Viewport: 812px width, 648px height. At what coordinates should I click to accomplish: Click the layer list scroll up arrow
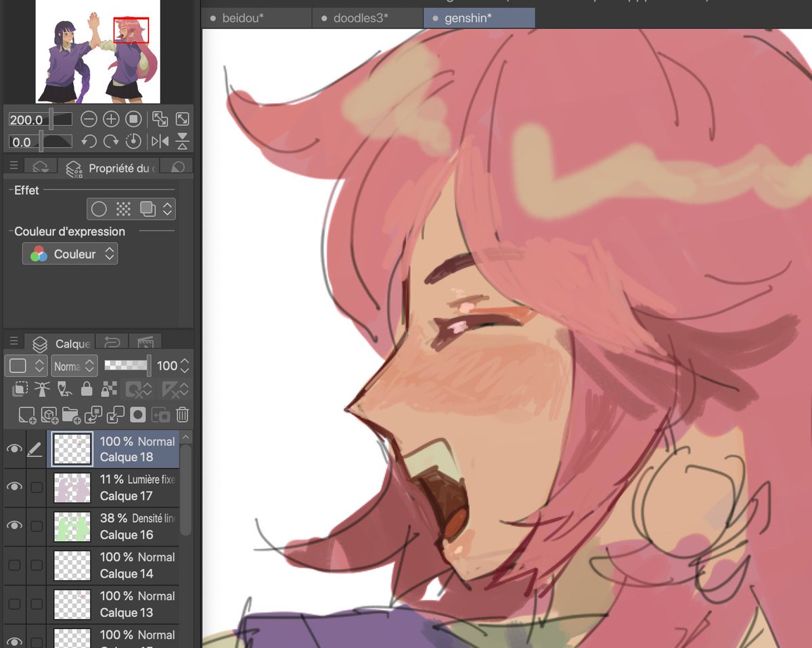[185, 436]
